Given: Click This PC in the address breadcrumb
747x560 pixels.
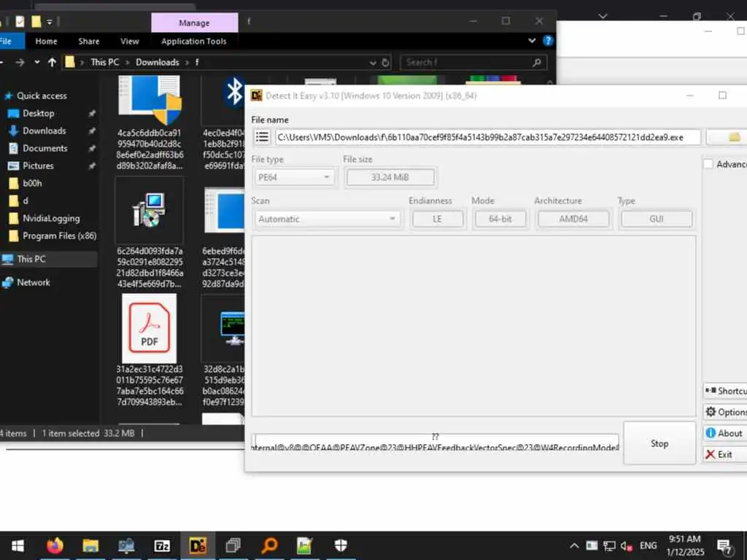Looking at the screenshot, I should pyautogui.click(x=105, y=63).
